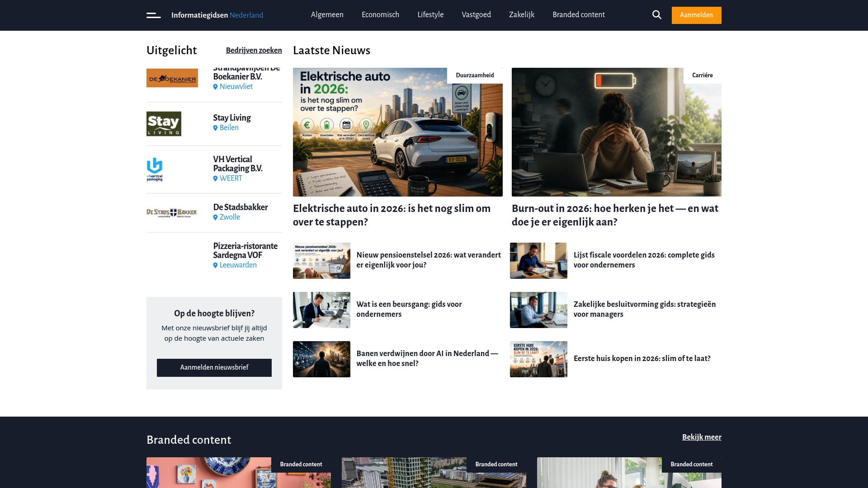This screenshot has width=868, height=488.
Task: Follow the Bekijk meer link
Action: (x=702, y=437)
